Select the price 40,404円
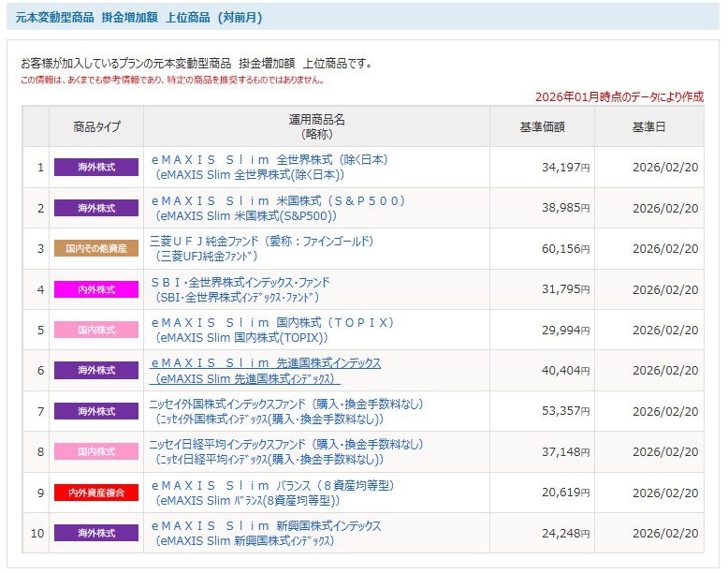The width and height of the screenshot is (728, 574). (x=565, y=371)
